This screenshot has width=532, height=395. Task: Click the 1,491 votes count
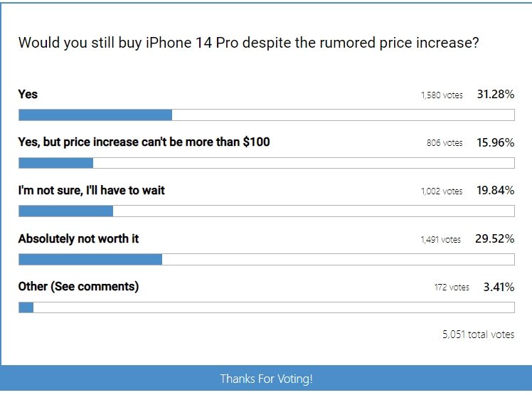[441, 239]
